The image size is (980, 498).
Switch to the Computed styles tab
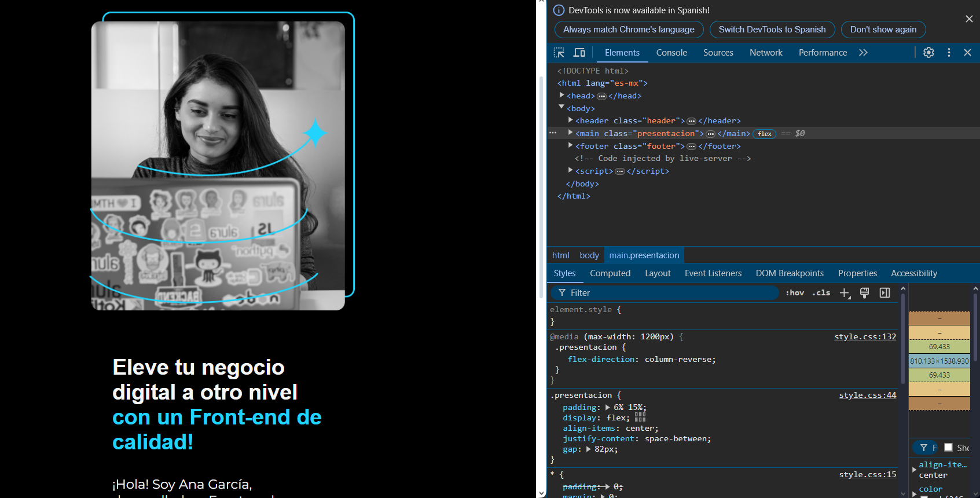tap(610, 273)
